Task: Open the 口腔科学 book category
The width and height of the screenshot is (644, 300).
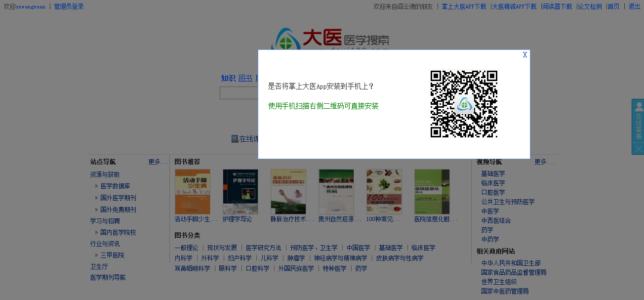Action: [258, 268]
